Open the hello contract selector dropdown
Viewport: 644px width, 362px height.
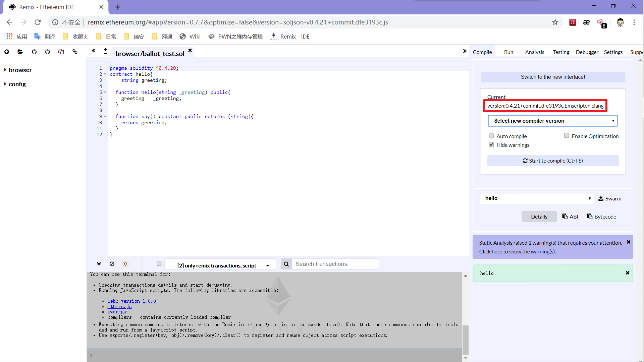click(x=537, y=198)
